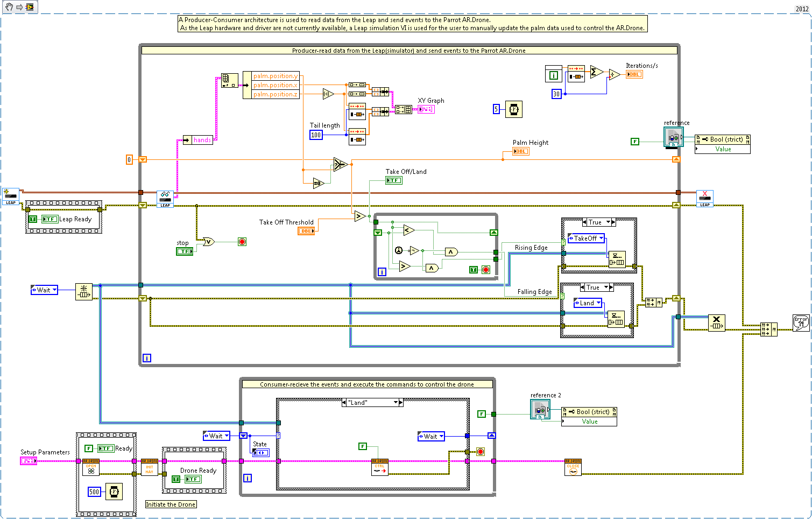The height and width of the screenshot is (519, 812).
Task: Click the Obtain Queue node
Action: click(84, 291)
